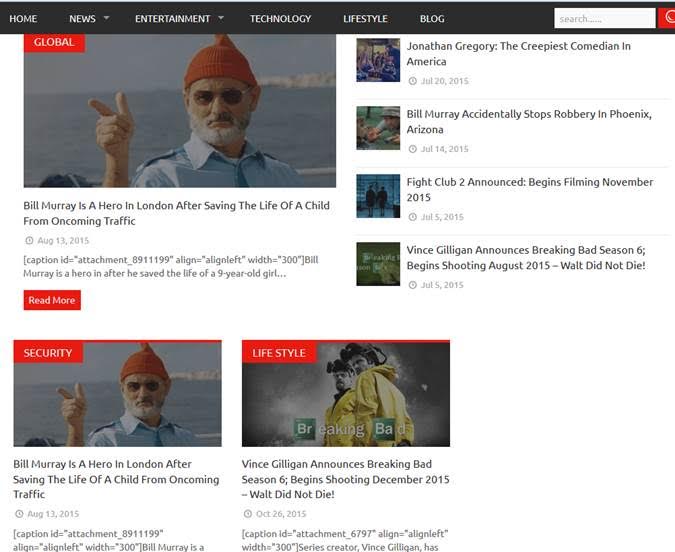This screenshot has width=675, height=552.
Task: Open the Fight Club 2 thumbnail image
Action: tap(378, 196)
